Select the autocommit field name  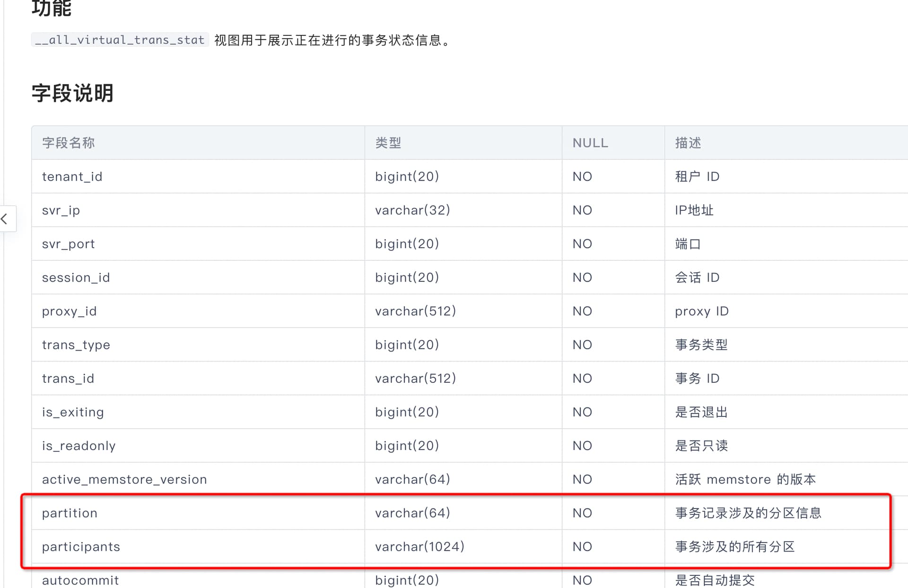80,580
